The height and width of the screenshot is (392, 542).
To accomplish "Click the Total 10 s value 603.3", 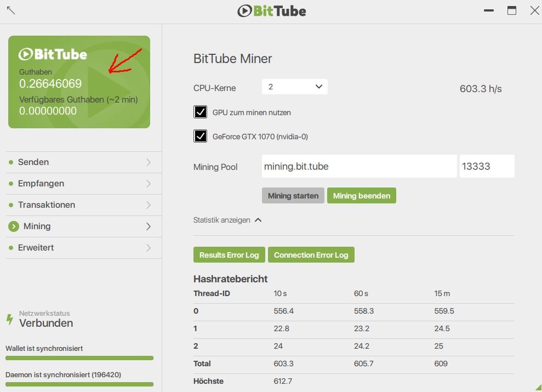I will point(283,363).
